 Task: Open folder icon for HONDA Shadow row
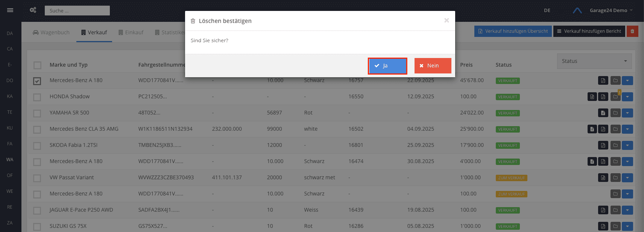pos(615,97)
